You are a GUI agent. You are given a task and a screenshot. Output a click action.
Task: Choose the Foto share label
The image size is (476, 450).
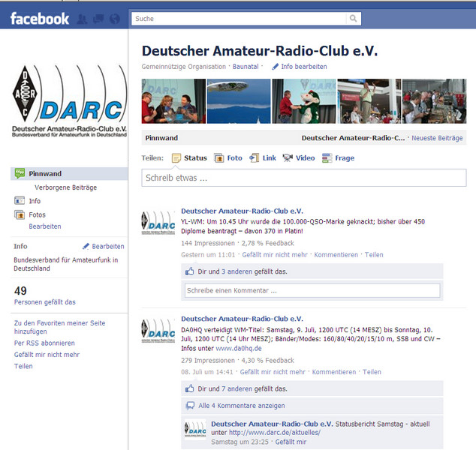point(235,158)
